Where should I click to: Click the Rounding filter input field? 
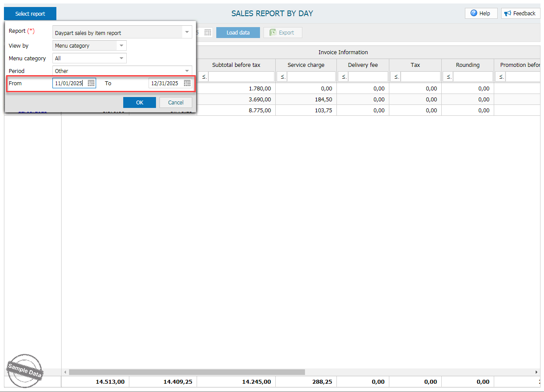click(x=472, y=77)
